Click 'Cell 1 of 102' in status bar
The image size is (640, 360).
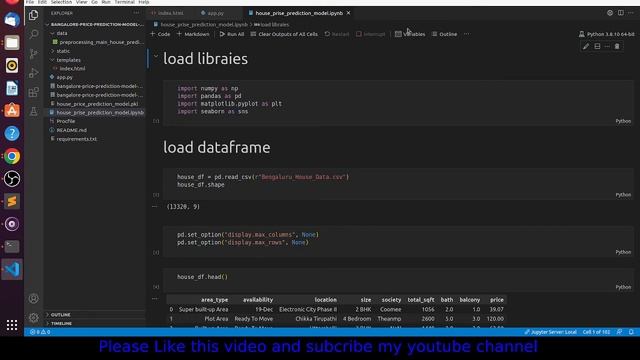[x=596, y=332]
